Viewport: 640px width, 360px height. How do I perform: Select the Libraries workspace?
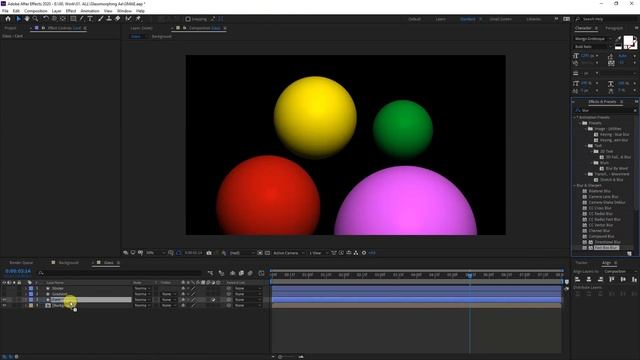534,19
